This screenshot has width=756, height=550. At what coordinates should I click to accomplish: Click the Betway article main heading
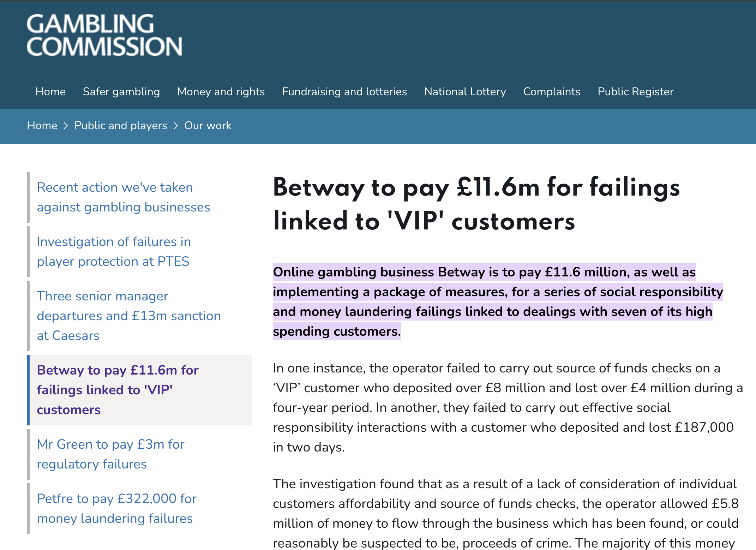pos(476,204)
